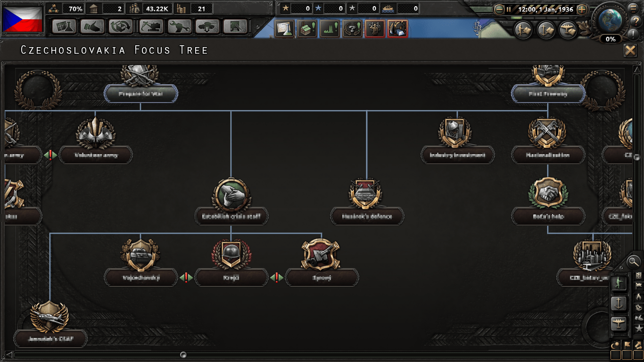Viewport: 644px width, 362px height.
Task: Click the unused factory alert icon
Action: (307, 29)
